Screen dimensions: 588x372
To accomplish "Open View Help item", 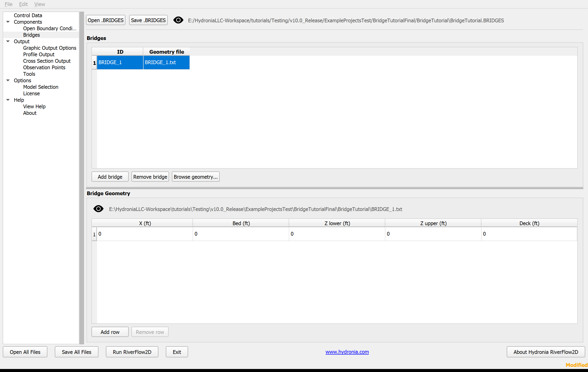I will 34,106.
